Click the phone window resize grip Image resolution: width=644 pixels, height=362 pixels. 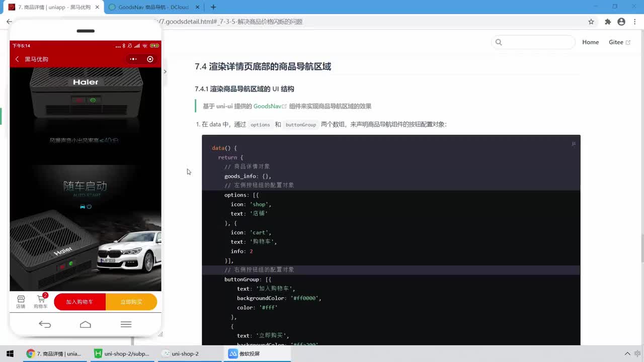click(x=160, y=334)
